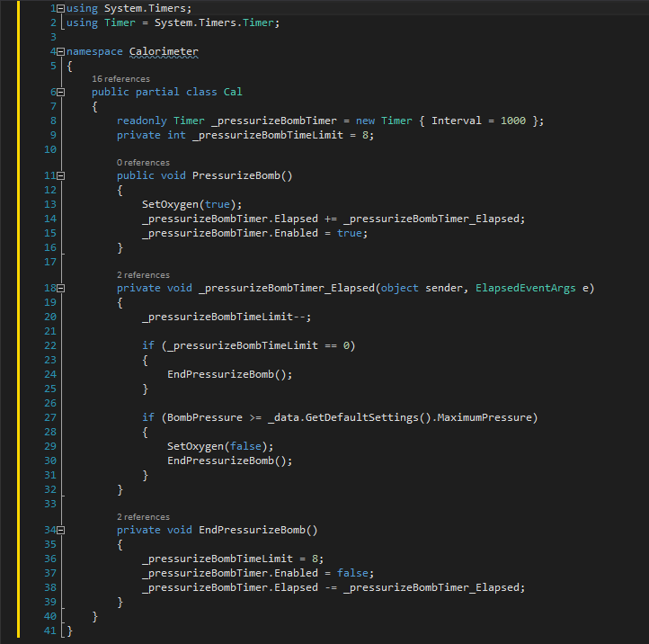Click the underlined Calorimeter namespace name
Screen dimensions: 649x644
pos(164,52)
